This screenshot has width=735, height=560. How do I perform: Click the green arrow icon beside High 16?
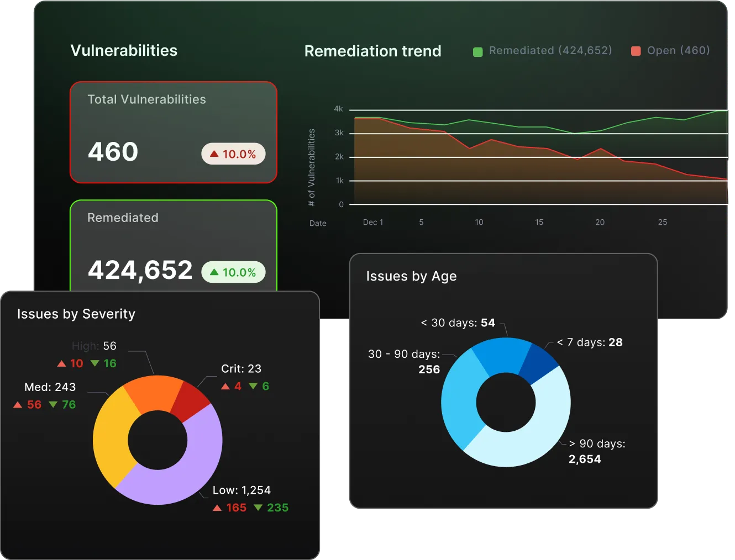coord(95,363)
